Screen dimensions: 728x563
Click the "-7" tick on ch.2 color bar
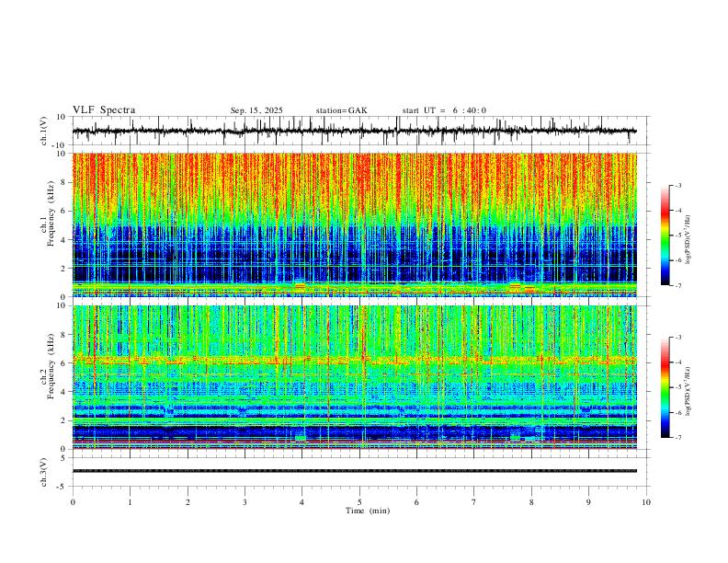point(678,438)
